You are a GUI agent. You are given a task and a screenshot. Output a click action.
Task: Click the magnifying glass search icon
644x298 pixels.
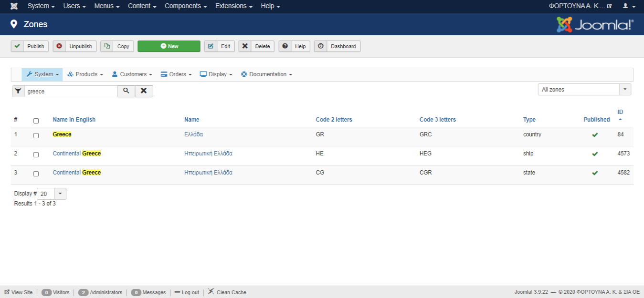click(x=126, y=91)
